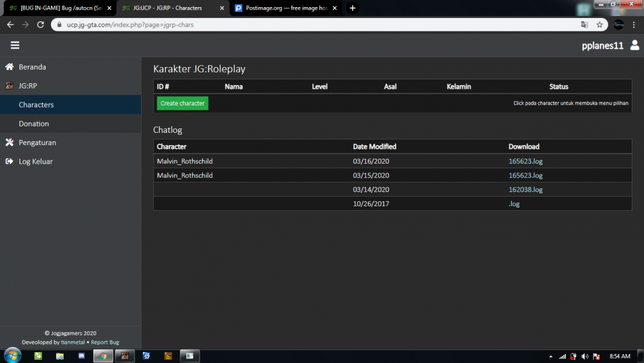Close the BUG IN-GAME tab

coord(109,8)
